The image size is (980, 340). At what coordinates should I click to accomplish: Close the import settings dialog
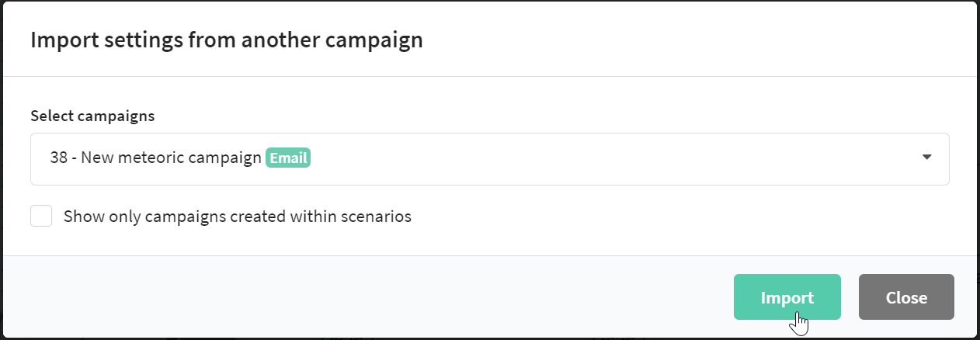coord(906,297)
